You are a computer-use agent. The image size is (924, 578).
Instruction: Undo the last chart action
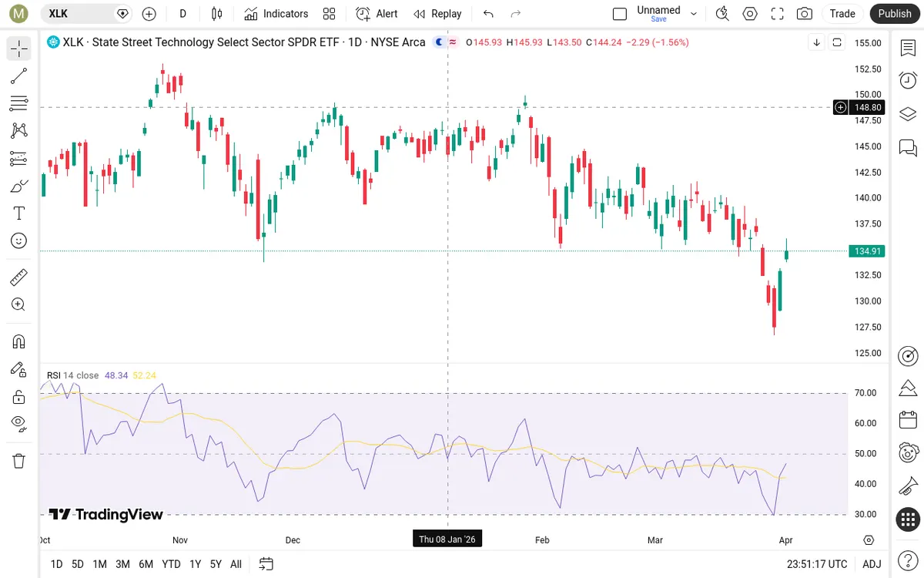tap(488, 14)
